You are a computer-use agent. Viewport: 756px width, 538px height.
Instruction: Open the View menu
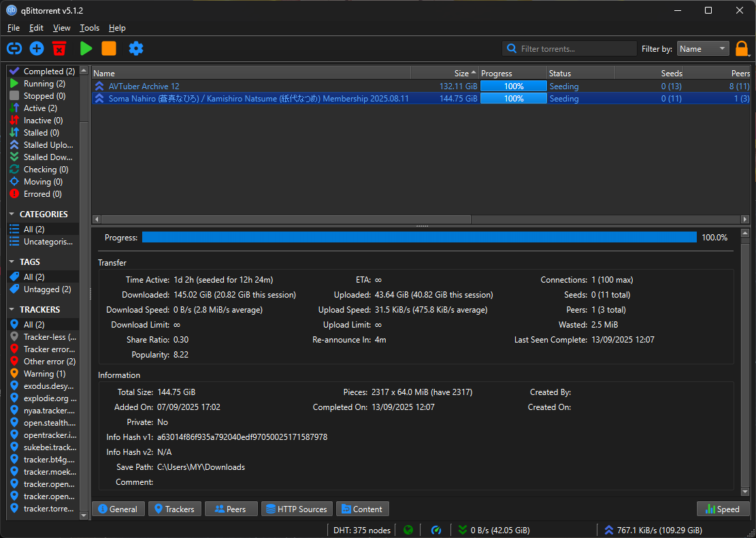(62, 28)
